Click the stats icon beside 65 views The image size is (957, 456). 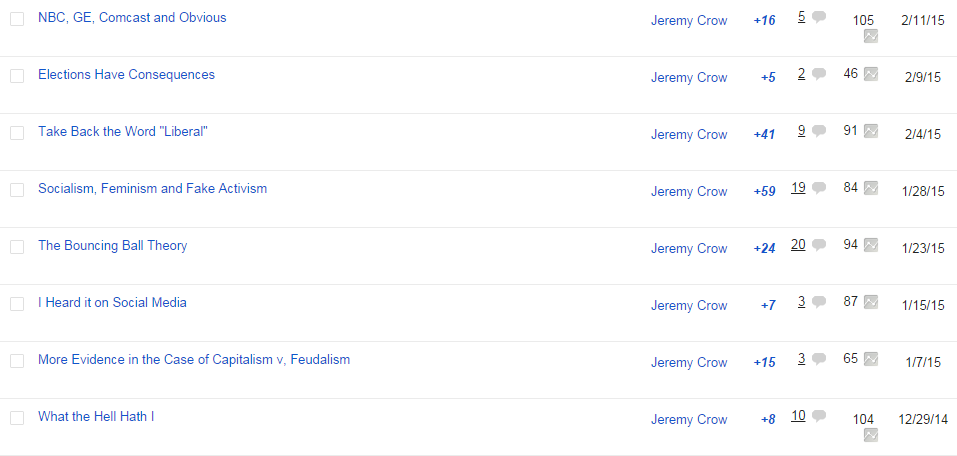point(871,359)
